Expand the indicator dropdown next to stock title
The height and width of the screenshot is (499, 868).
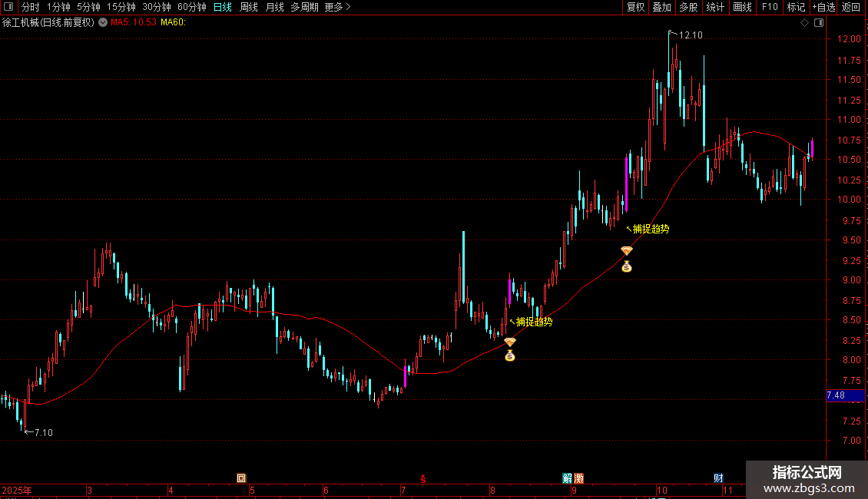click(x=103, y=22)
